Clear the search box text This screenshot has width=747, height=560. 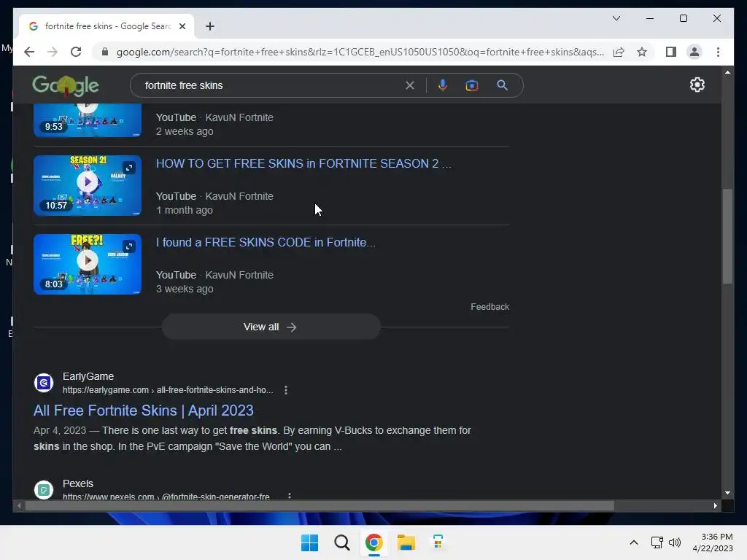coord(410,85)
